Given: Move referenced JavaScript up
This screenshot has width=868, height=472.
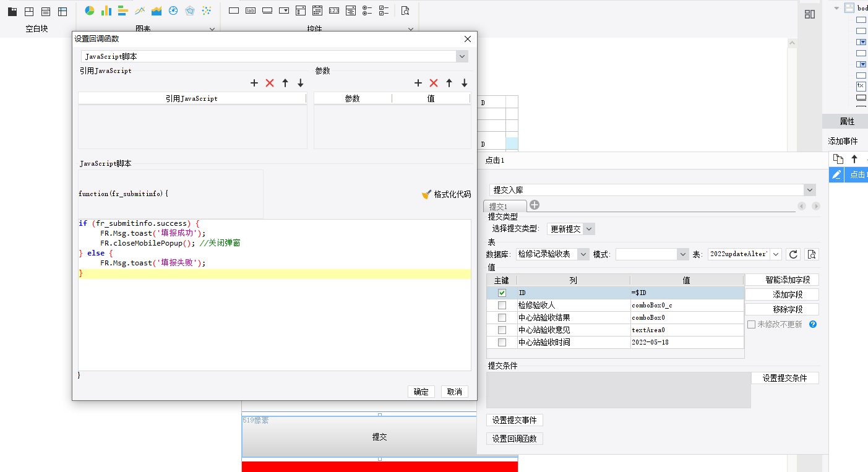Looking at the screenshot, I should tap(285, 83).
